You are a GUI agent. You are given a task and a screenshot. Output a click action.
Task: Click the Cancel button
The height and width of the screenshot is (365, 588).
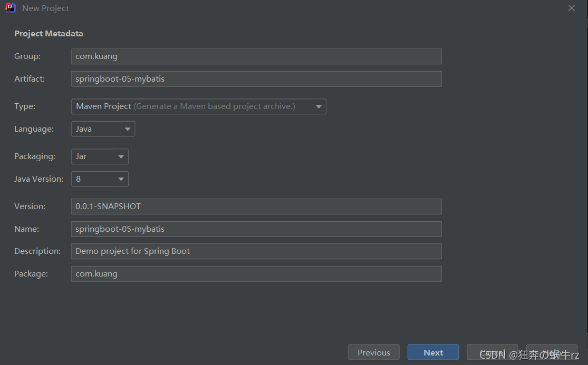pyautogui.click(x=493, y=352)
